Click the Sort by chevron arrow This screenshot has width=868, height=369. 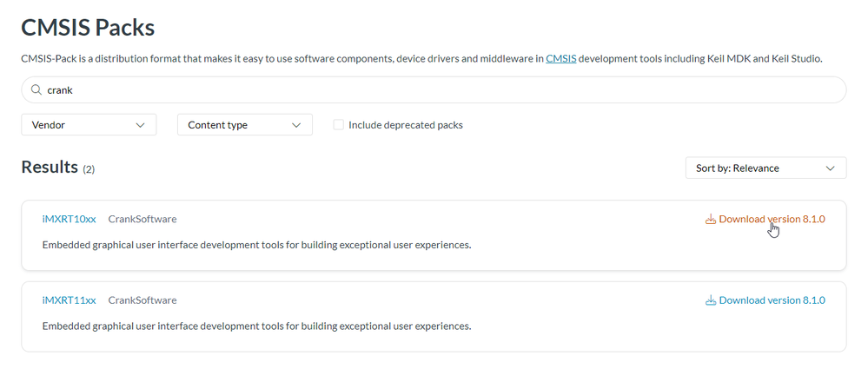tap(830, 168)
